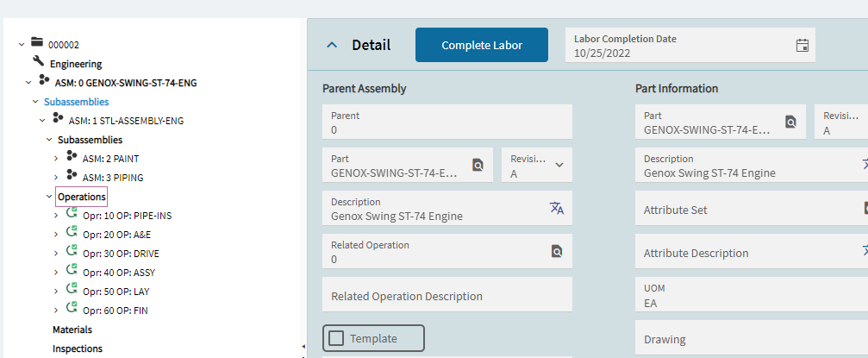Select Inspections in the job tree
Screen dimensions: 868x358
pyautogui.click(x=77, y=349)
